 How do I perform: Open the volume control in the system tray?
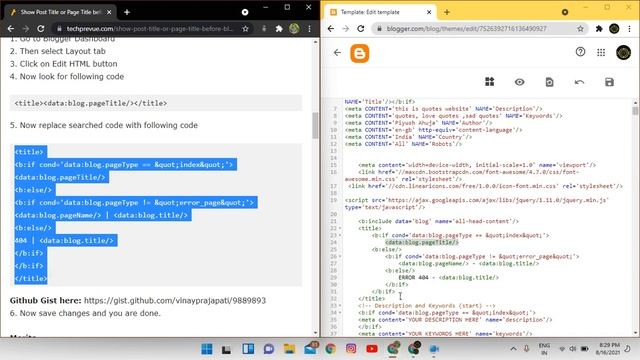(x=573, y=349)
